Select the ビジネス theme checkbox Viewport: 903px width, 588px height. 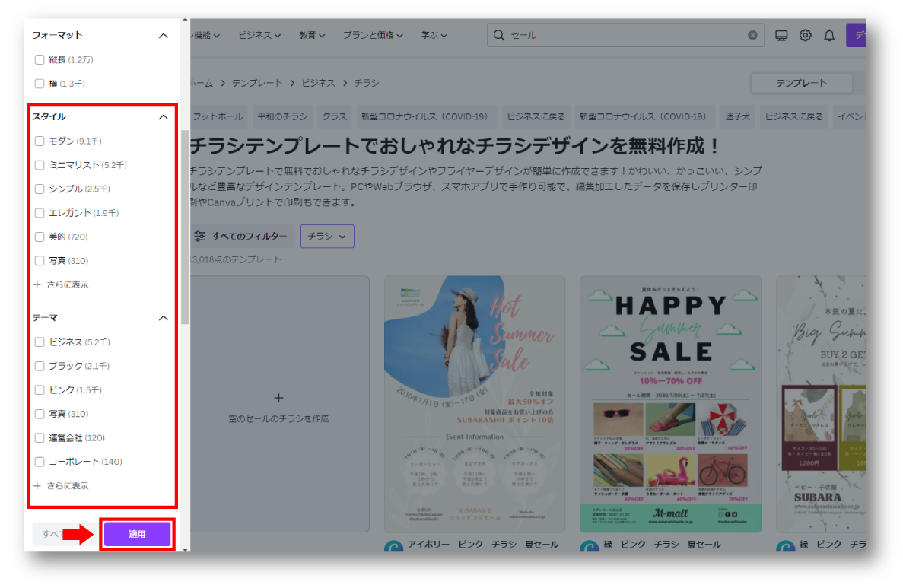39,342
